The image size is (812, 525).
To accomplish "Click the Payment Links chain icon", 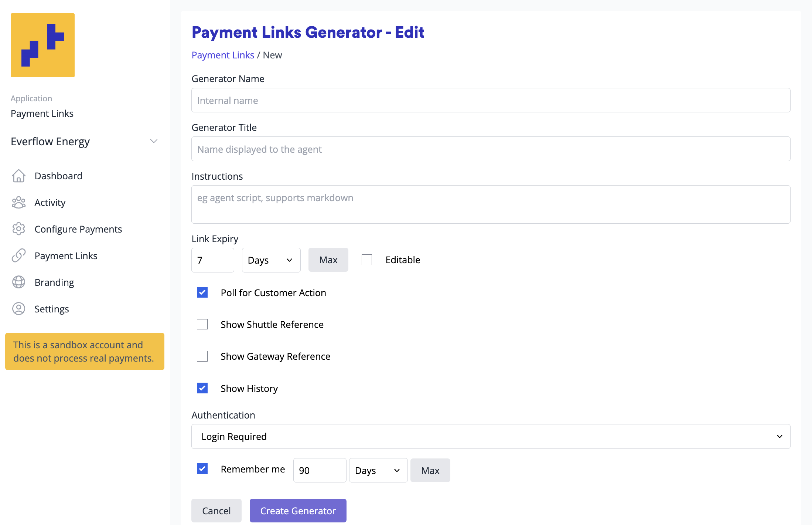I will coord(18,255).
